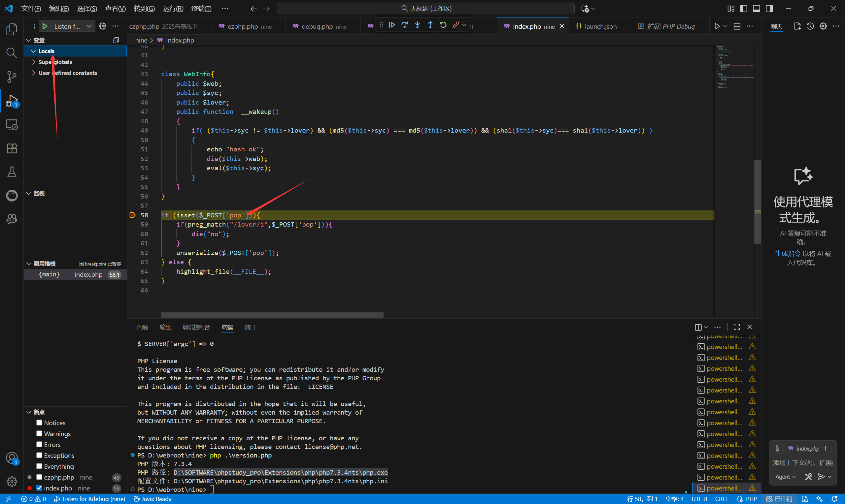This screenshot has width=845, height=504.
Task: Enable the Warnings breakpoint checkbox
Action: (x=39, y=434)
